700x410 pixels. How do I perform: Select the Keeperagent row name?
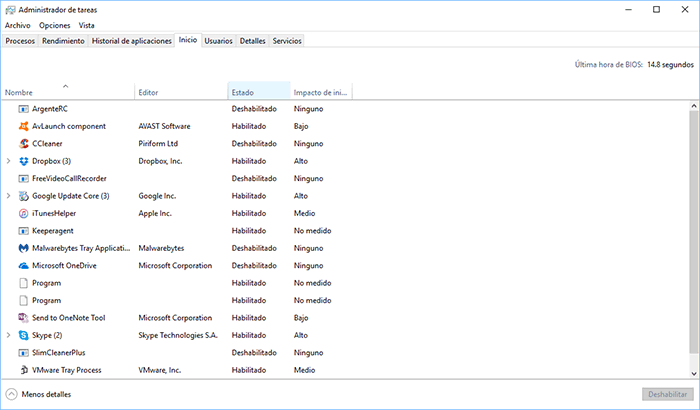[x=53, y=231]
